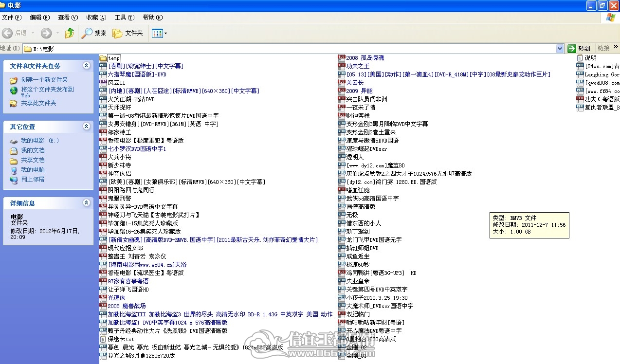Screen dimensions: 620x364
Task: Select the file named 透明人
Action: [x=355, y=157]
